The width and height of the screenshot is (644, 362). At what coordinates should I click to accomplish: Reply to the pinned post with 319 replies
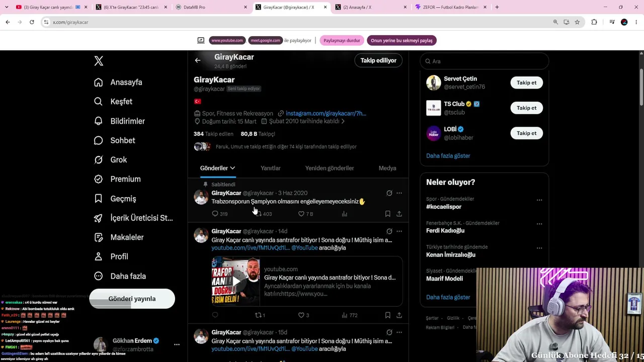(x=220, y=214)
